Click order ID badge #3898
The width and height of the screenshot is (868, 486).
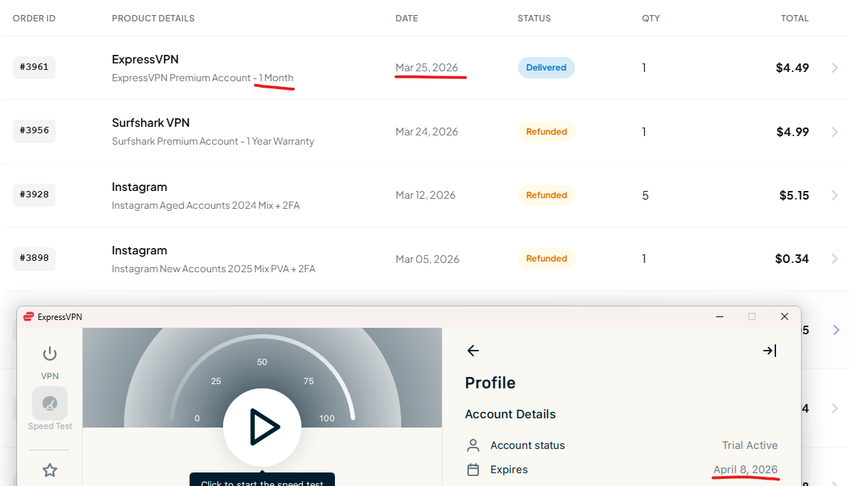click(34, 258)
